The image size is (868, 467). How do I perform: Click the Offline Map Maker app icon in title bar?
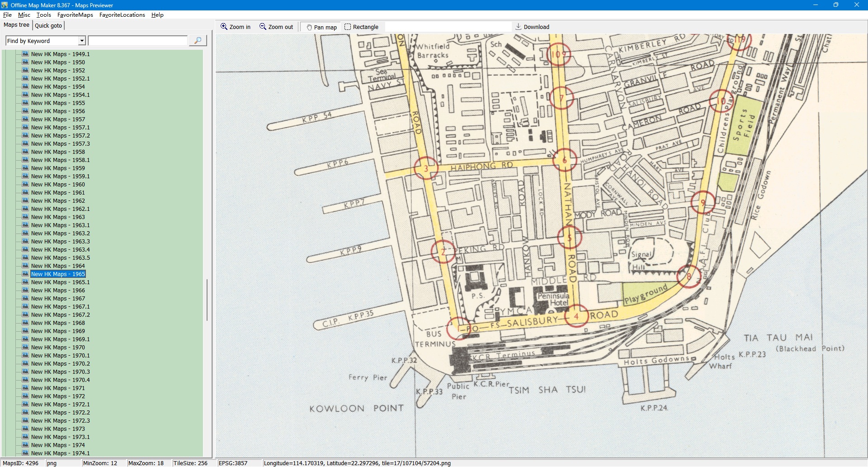click(x=5, y=5)
